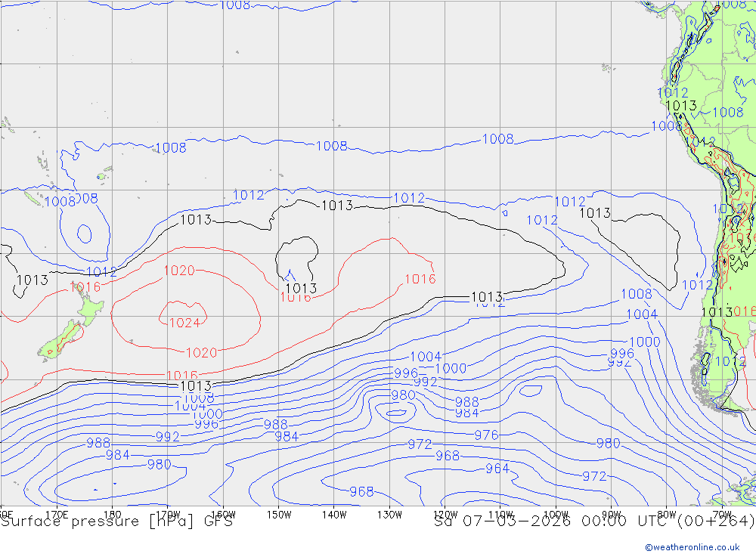This screenshot has height=554, width=756.
Task: Click the 1008 label at the top edge
Action: (x=235, y=5)
